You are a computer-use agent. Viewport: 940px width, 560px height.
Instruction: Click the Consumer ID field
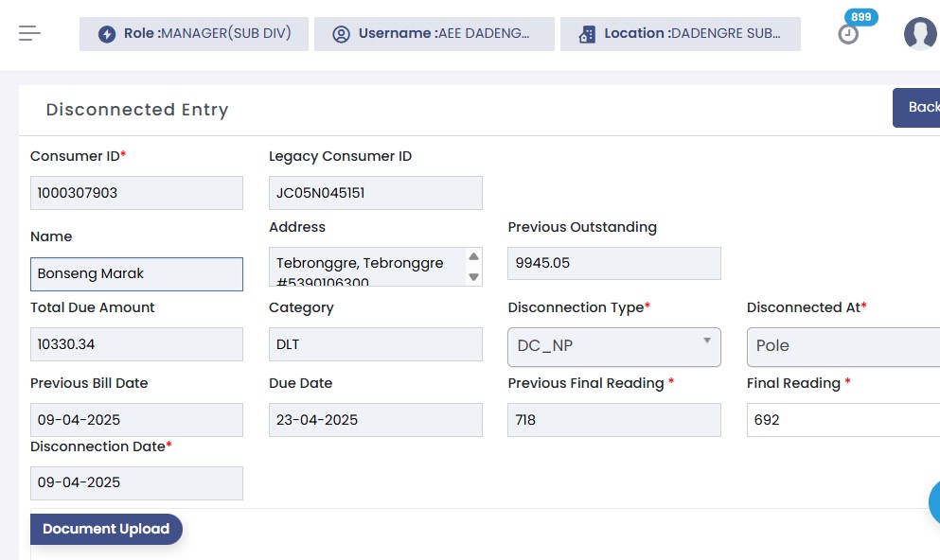(x=136, y=193)
